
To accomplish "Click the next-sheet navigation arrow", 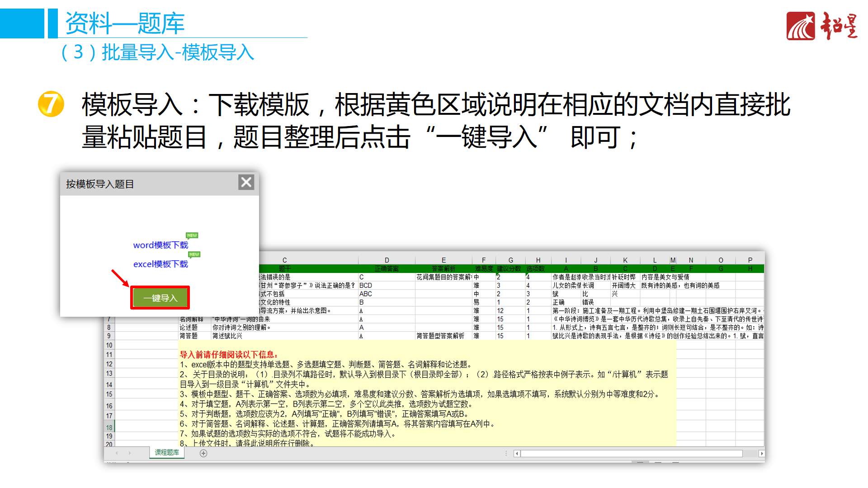I will coord(130,453).
